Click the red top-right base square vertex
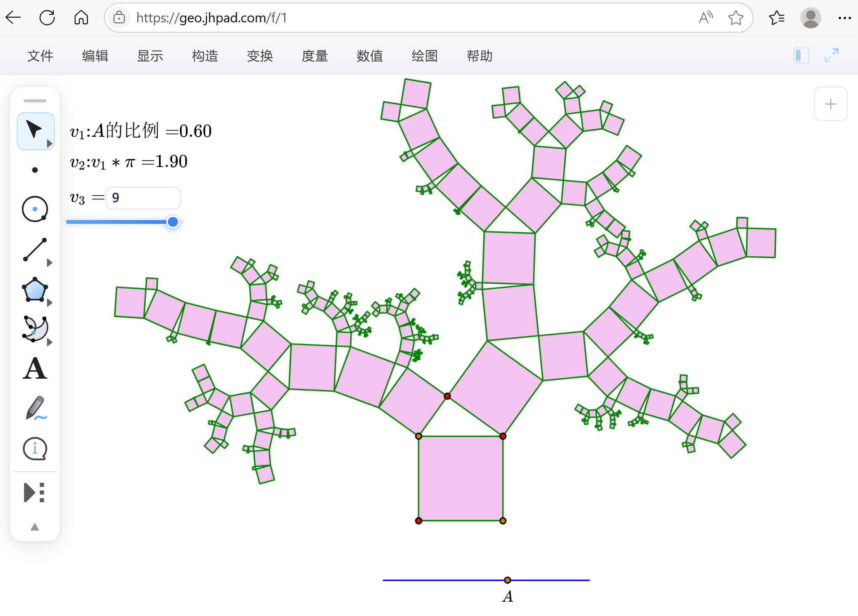858x616 pixels. pyautogui.click(x=503, y=436)
